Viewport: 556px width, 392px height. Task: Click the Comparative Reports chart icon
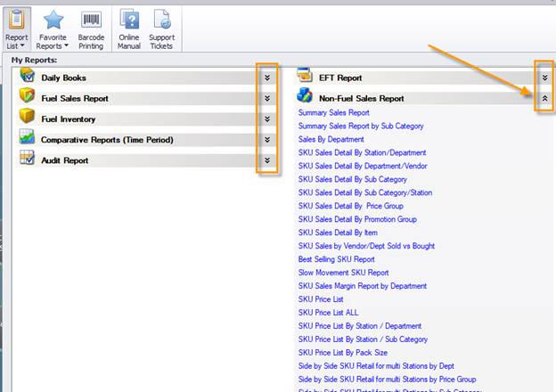[x=27, y=139]
